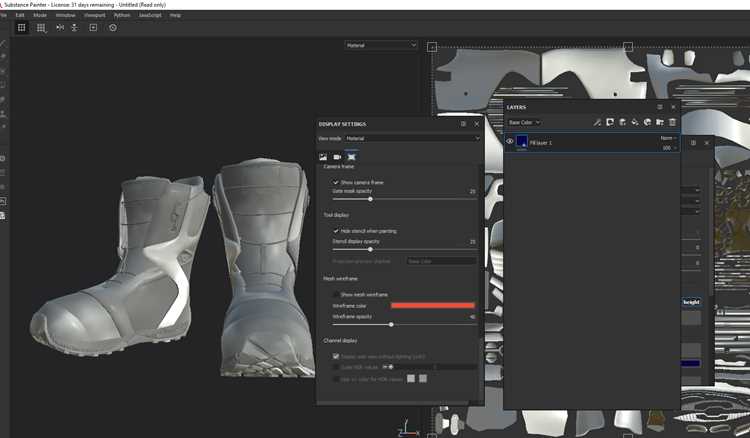Click the Layers panel dock menu icon

[x=660, y=107]
